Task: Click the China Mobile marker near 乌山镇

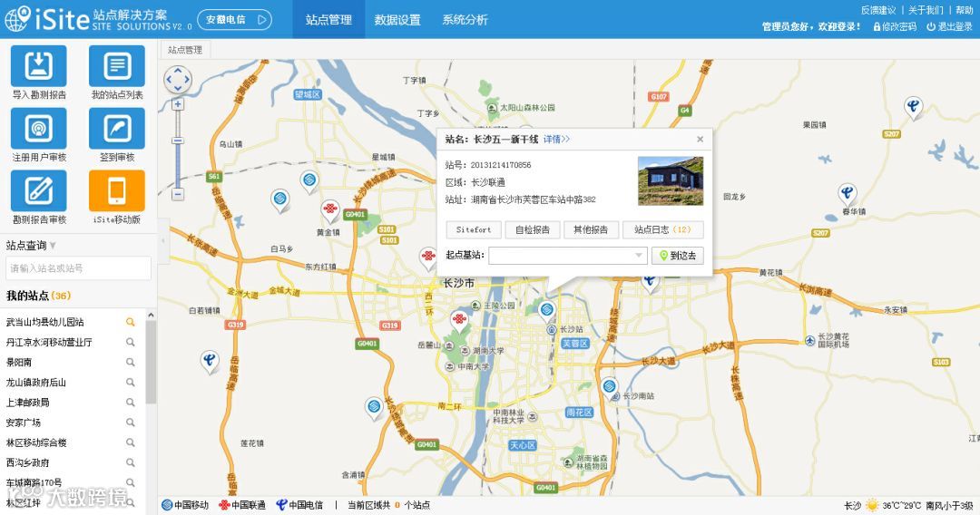Action: tap(280, 200)
